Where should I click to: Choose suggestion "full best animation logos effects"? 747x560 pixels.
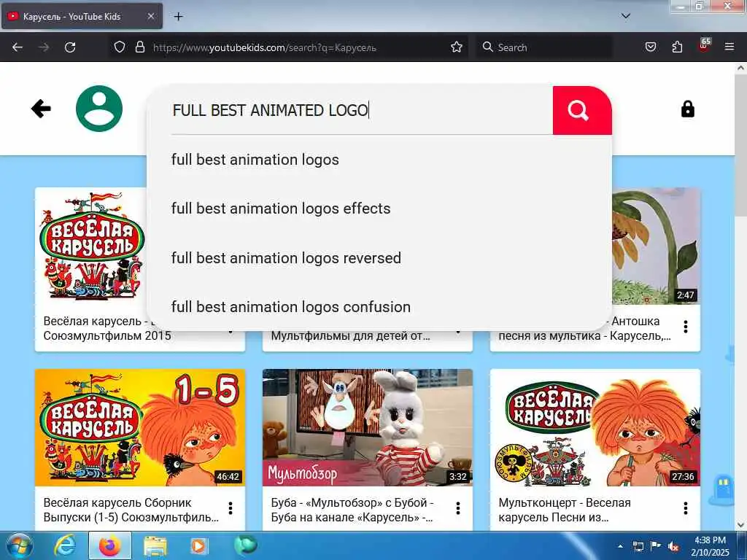(x=281, y=209)
